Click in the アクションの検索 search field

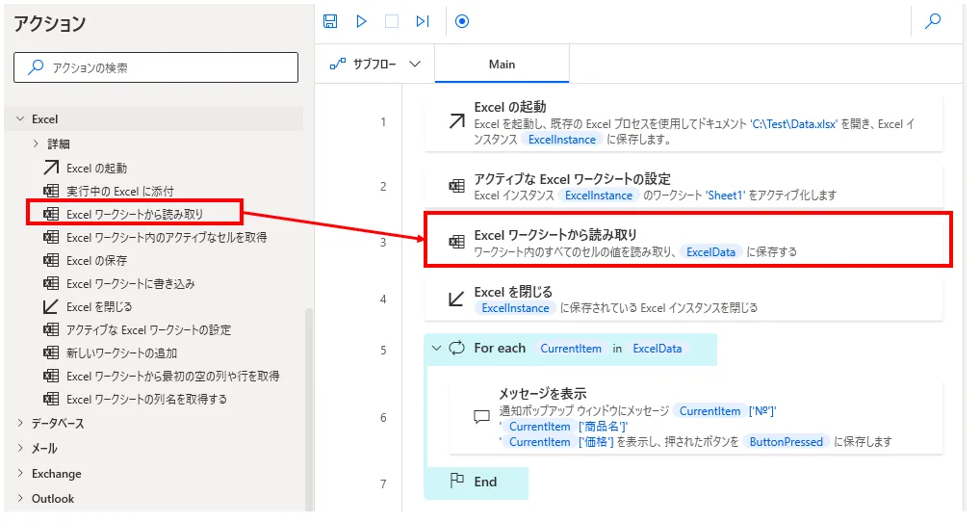156,67
